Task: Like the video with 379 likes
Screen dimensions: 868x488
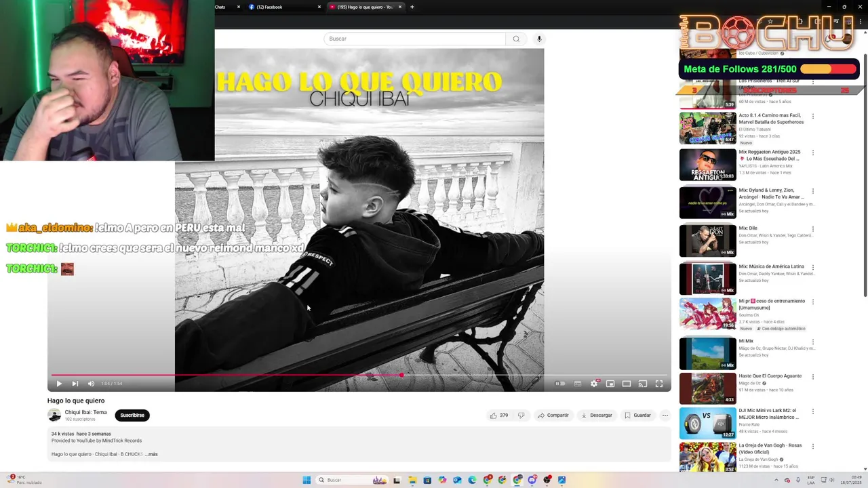Action: (x=499, y=415)
